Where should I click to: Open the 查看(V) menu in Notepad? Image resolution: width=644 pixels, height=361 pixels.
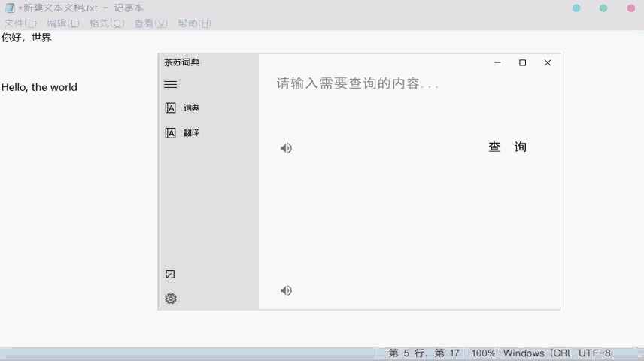click(151, 23)
